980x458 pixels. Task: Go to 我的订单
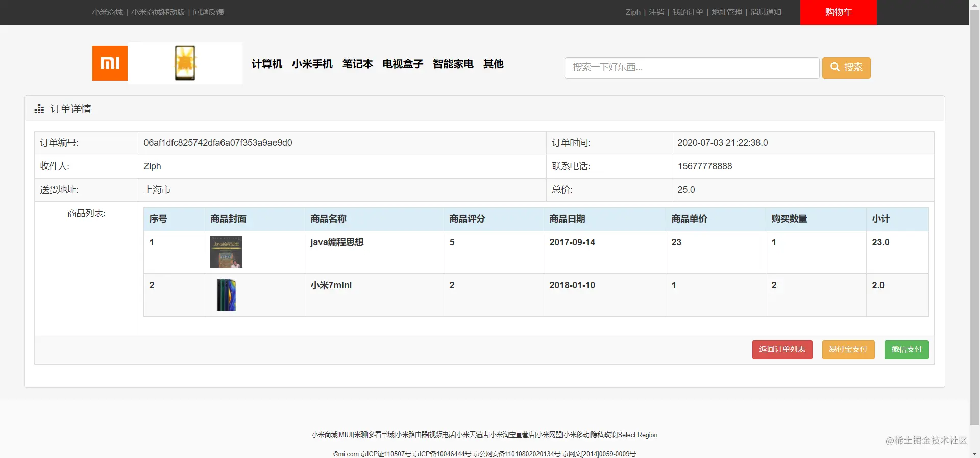pyautogui.click(x=688, y=12)
